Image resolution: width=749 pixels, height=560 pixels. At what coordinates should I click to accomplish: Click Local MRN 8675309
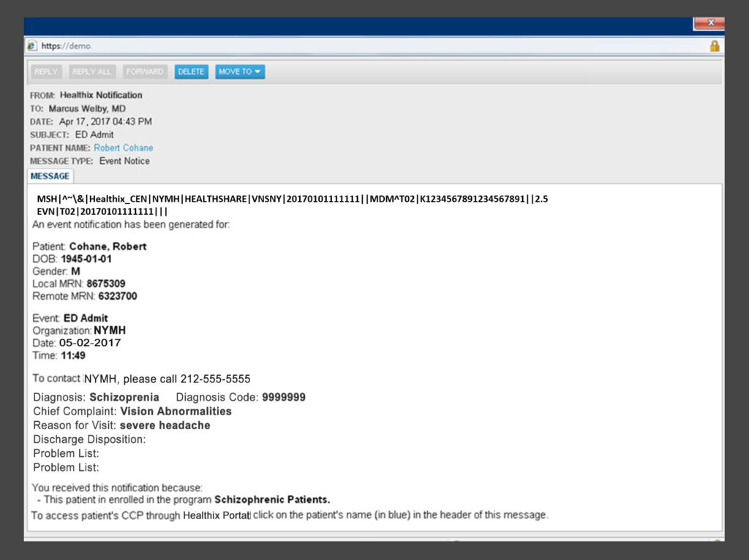pyautogui.click(x=106, y=284)
